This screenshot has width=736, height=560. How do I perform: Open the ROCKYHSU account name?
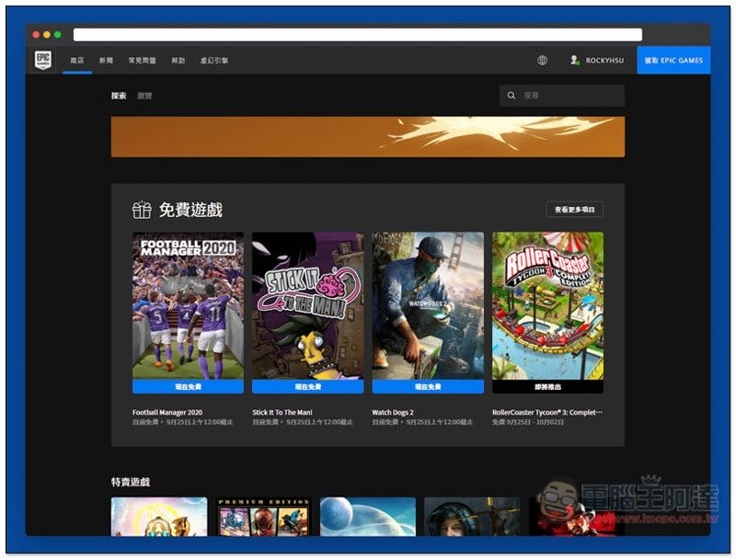(x=604, y=61)
